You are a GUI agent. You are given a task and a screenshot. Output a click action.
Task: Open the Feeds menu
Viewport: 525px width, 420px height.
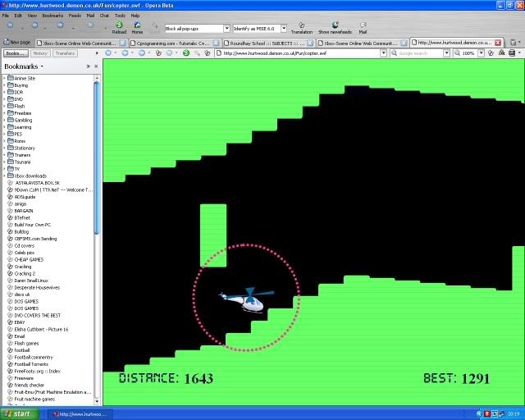tap(75, 16)
